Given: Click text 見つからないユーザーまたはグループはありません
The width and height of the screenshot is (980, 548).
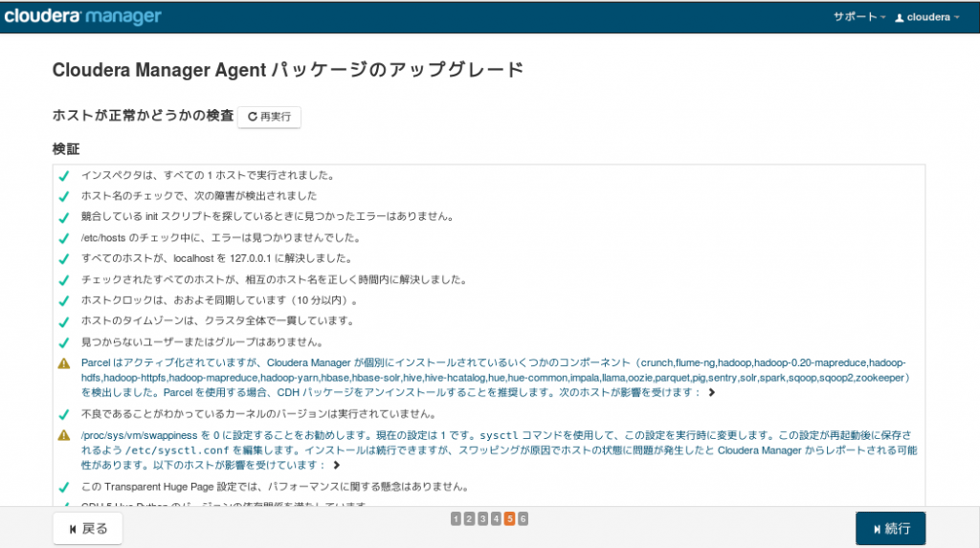Looking at the screenshot, I should 203,341.
